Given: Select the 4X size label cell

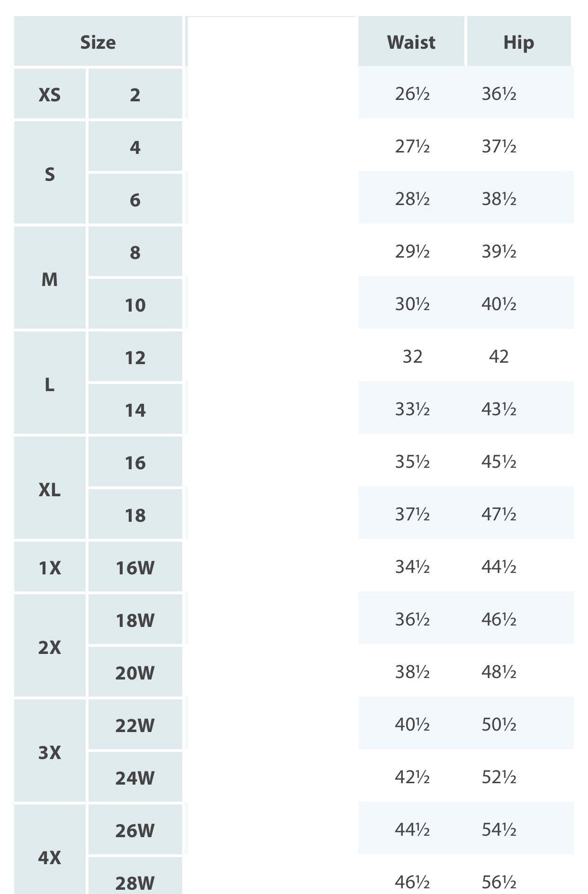Looking at the screenshot, I should click(50, 857).
